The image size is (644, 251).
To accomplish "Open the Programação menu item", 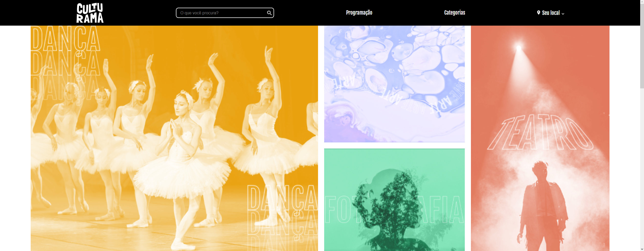I will [x=359, y=13].
